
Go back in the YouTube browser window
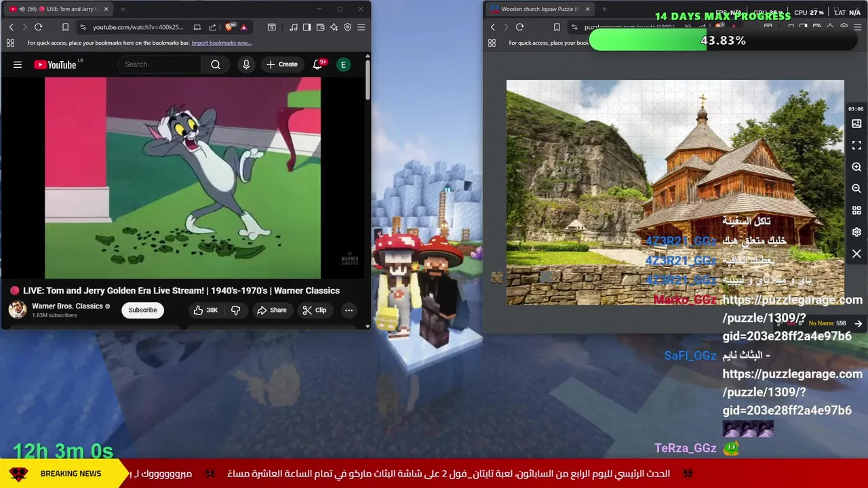pyautogui.click(x=11, y=27)
